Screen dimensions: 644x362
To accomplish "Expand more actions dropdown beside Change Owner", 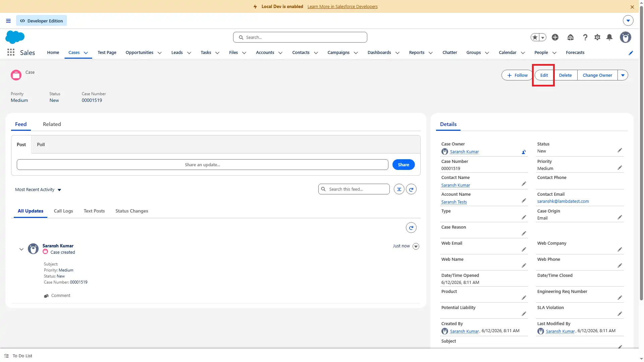I will click(x=623, y=75).
